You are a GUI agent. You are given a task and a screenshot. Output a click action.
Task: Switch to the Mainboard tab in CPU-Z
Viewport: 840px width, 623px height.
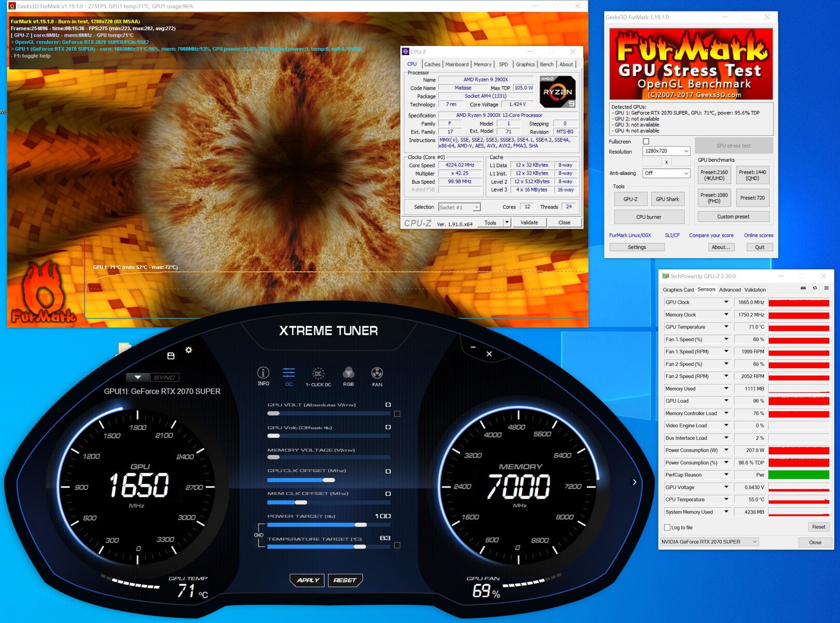(457, 64)
